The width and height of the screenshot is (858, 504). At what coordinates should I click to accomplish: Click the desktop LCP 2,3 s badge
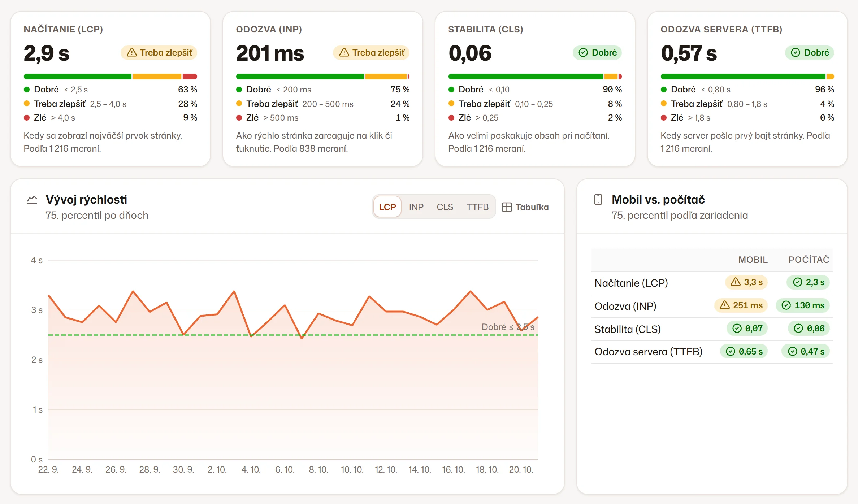pos(809,282)
